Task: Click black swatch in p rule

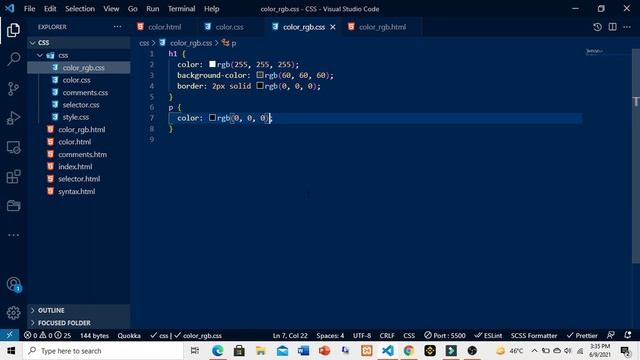Action: (x=212, y=118)
